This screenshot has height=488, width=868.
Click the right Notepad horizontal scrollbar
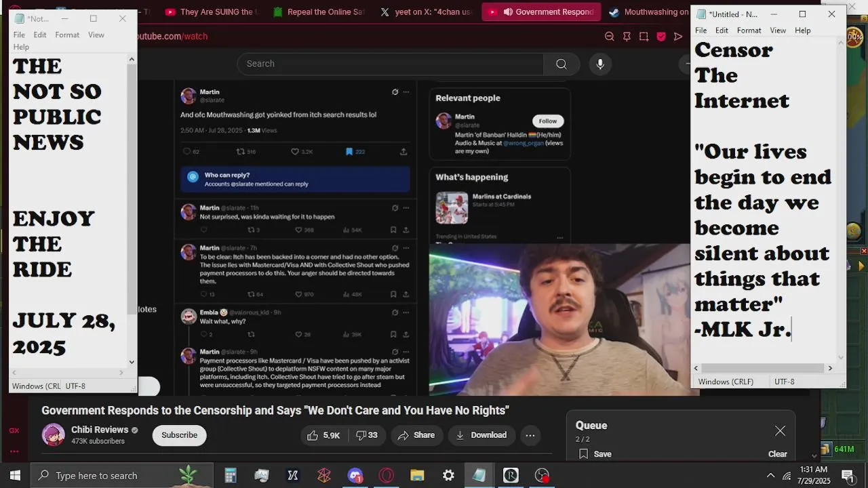point(763,368)
